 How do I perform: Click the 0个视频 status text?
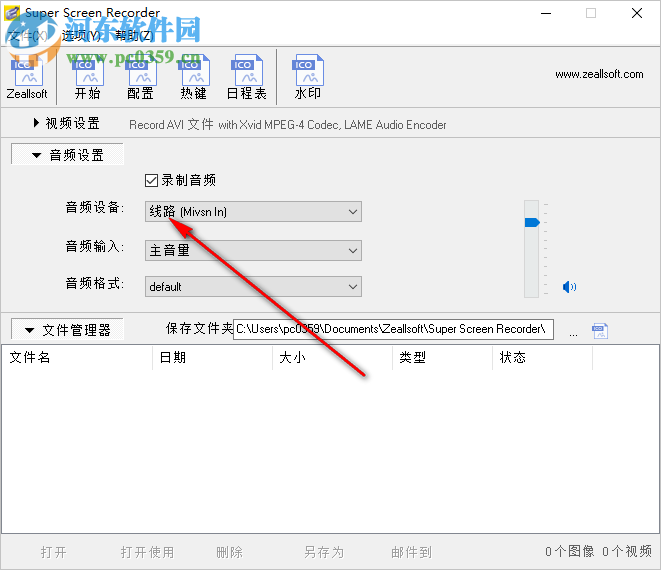627,551
